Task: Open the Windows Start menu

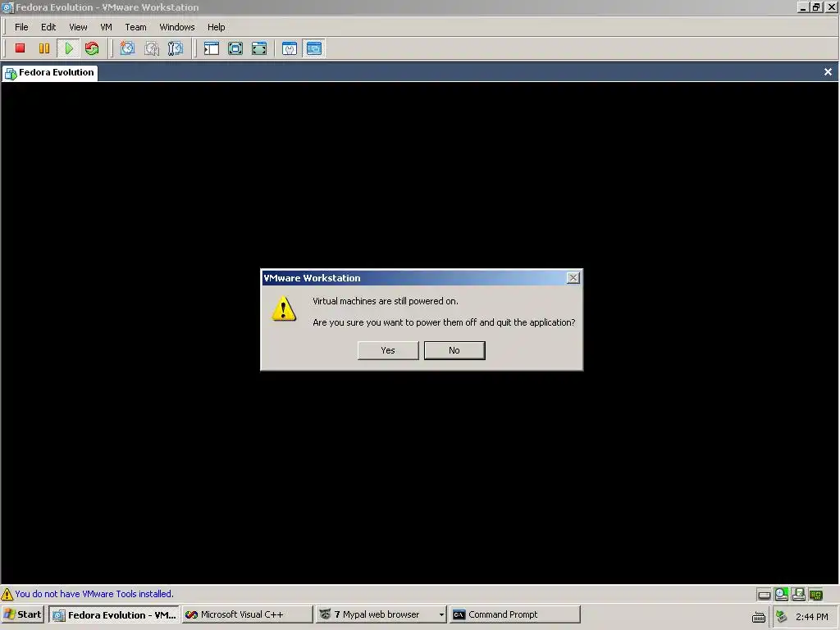Action: [22, 615]
